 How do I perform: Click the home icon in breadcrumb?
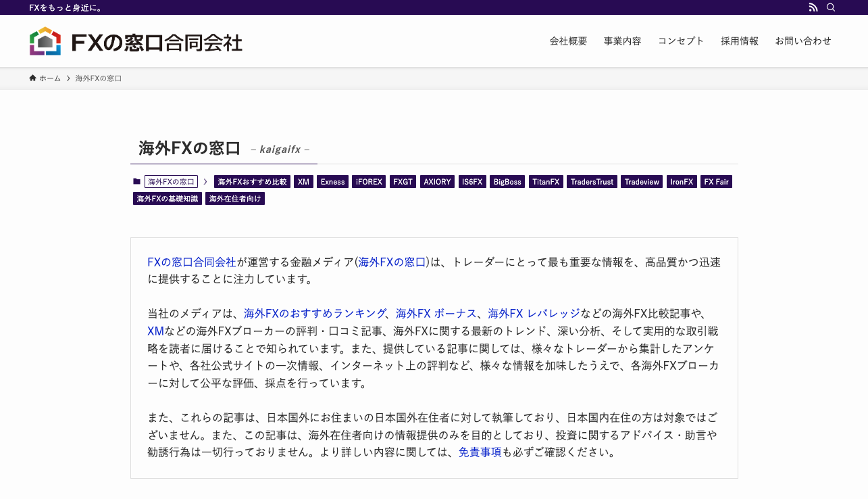[32, 78]
